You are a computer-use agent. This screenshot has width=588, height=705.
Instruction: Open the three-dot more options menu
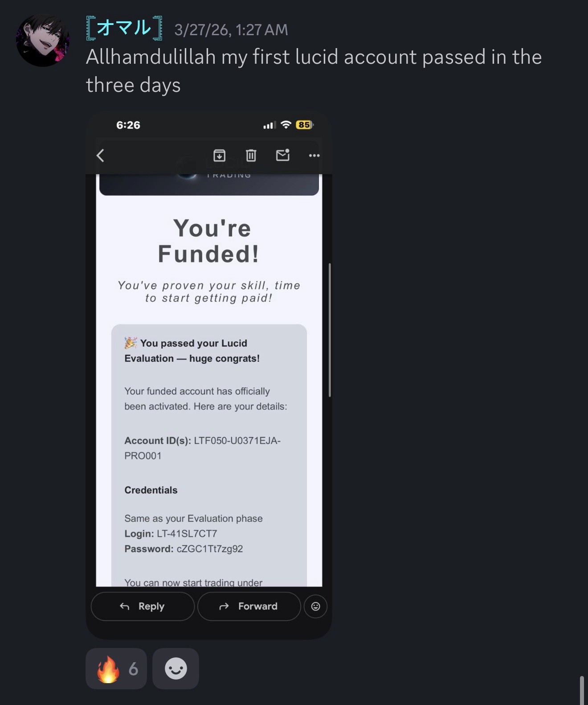[314, 156]
